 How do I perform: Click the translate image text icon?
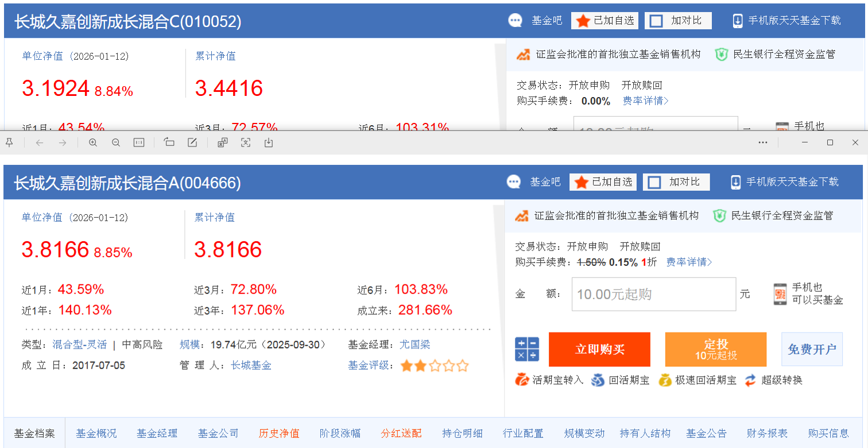(223, 142)
